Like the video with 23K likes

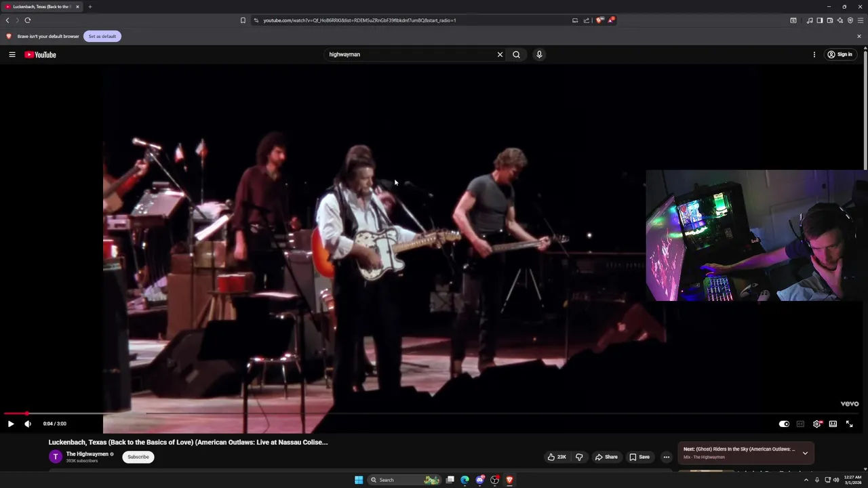557,457
